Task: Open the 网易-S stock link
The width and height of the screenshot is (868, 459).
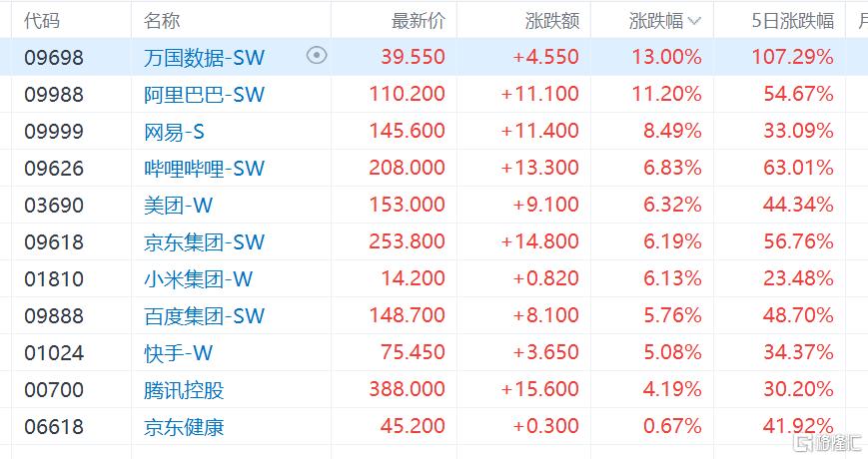Action: (174, 132)
